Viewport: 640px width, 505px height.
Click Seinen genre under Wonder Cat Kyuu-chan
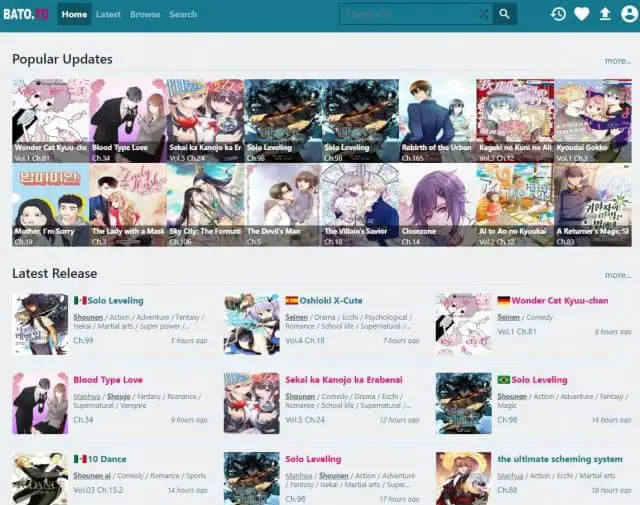[509, 317]
